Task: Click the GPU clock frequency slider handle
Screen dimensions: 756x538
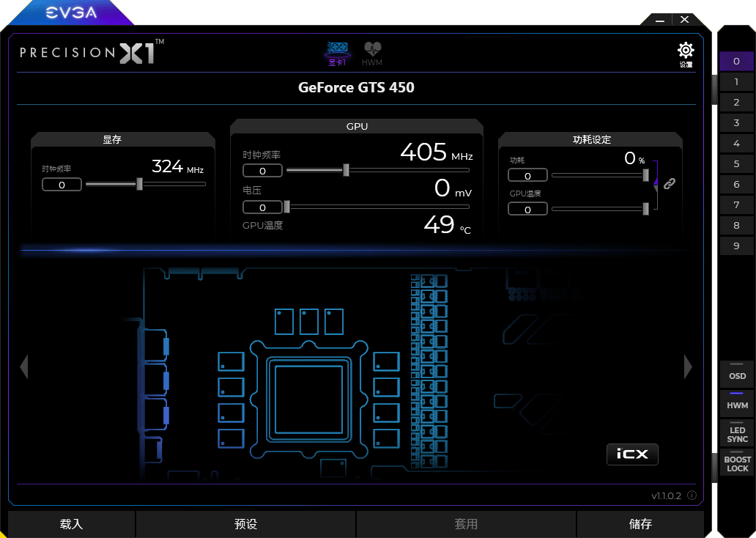Action: pyautogui.click(x=346, y=170)
